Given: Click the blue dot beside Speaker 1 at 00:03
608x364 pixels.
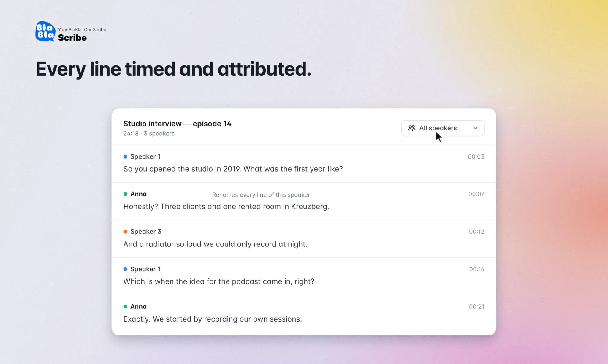Looking at the screenshot, I should tap(125, 156).
